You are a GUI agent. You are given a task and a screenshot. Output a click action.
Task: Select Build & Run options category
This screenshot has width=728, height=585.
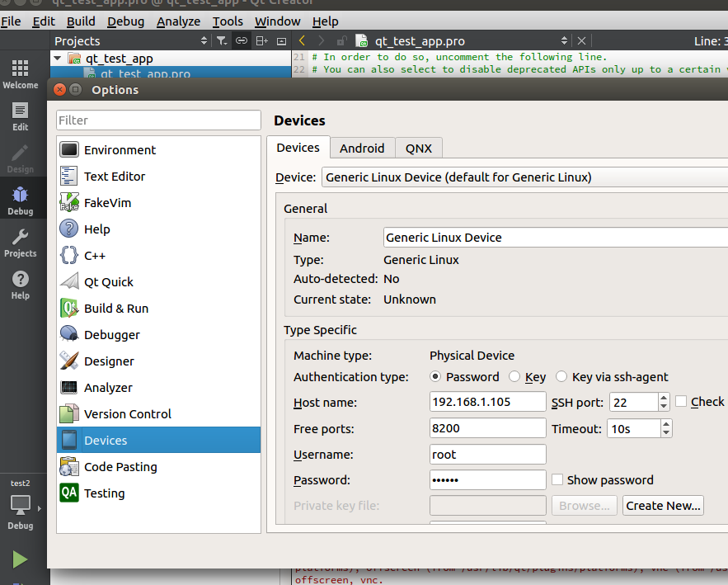point(158,309)
